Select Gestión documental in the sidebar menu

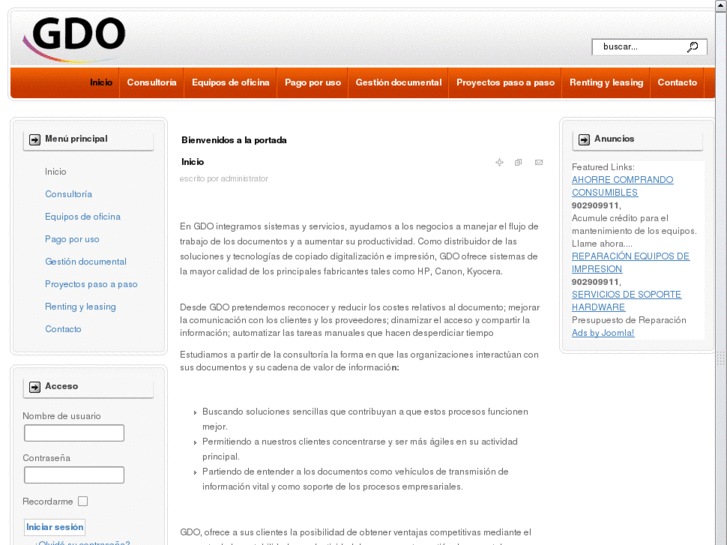coord(86,262)
